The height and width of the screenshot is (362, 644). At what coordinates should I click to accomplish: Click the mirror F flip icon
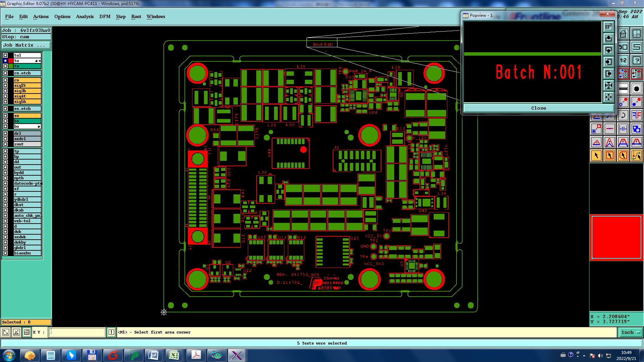coord(636,116)
